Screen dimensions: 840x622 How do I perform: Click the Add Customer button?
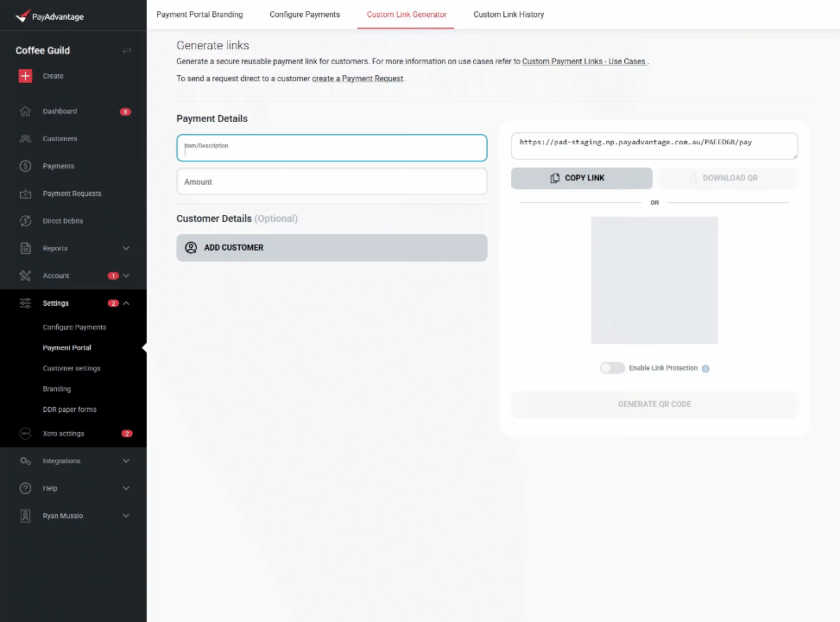332,248
